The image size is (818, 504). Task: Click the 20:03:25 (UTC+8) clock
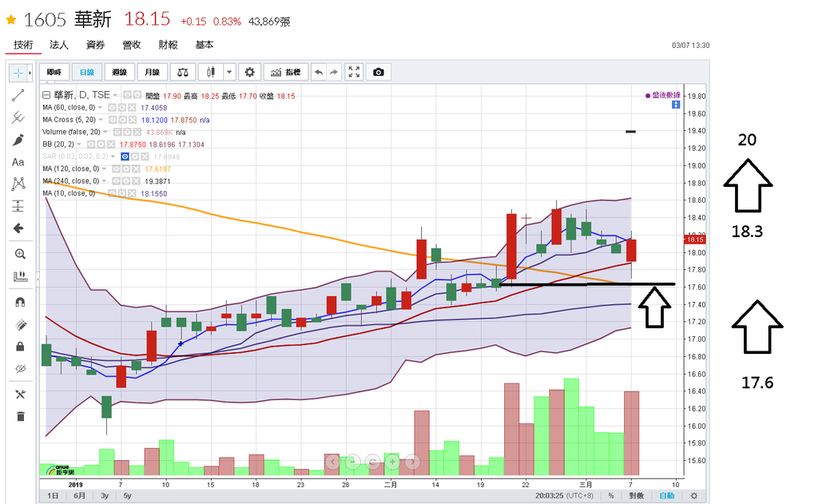pos(565,496)
